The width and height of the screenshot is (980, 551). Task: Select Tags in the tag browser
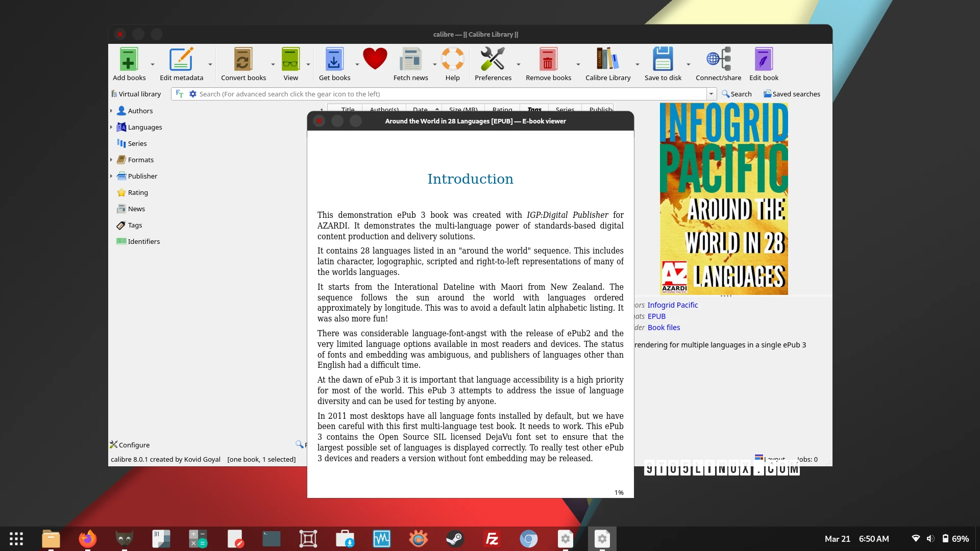[135, 225]
